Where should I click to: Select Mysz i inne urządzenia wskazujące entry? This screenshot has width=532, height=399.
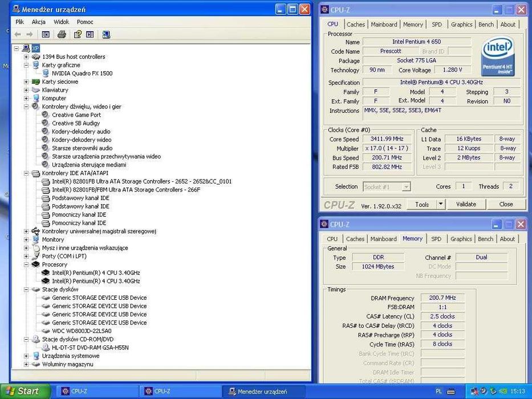coord(85,248)
